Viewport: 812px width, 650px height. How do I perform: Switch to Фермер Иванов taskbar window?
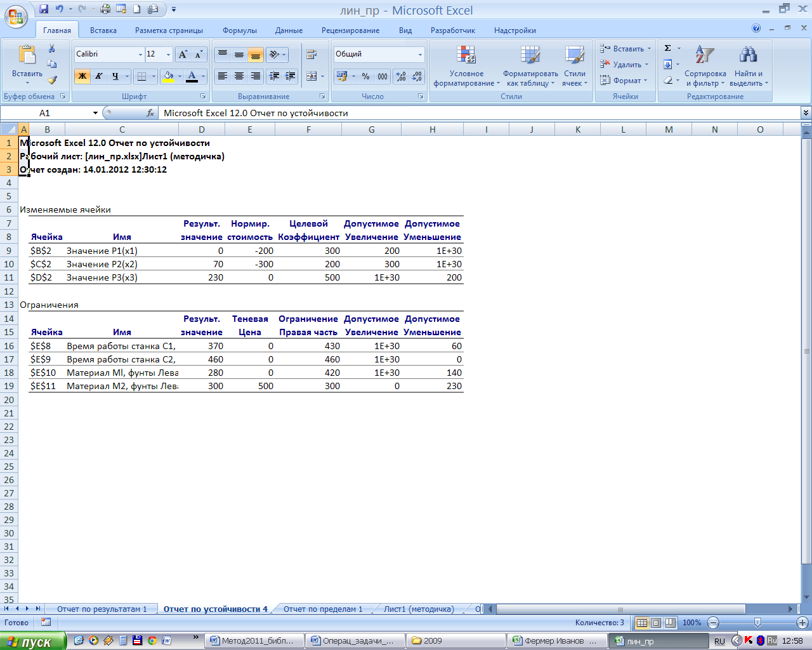[557, 641]
